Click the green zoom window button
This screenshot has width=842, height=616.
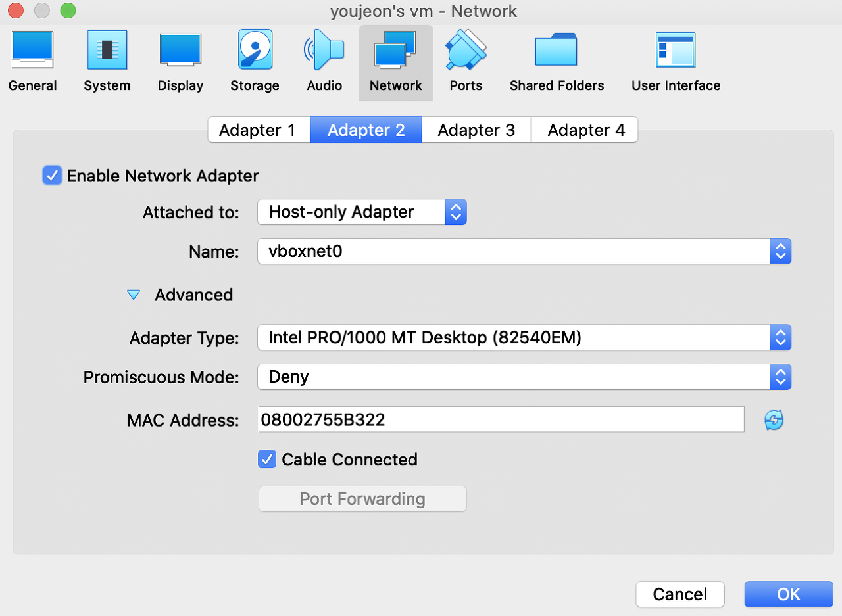tap(68, 11)
